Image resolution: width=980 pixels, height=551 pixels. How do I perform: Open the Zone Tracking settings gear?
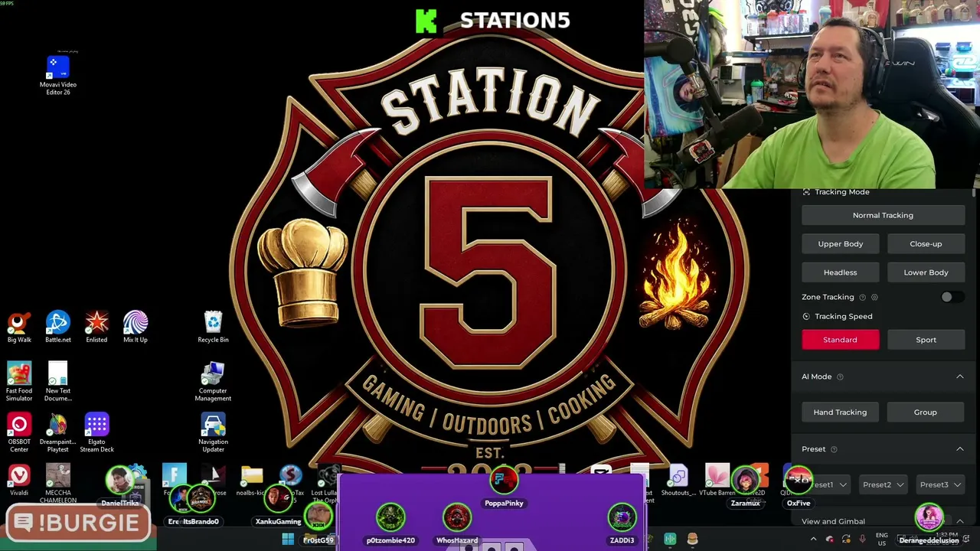874,297
